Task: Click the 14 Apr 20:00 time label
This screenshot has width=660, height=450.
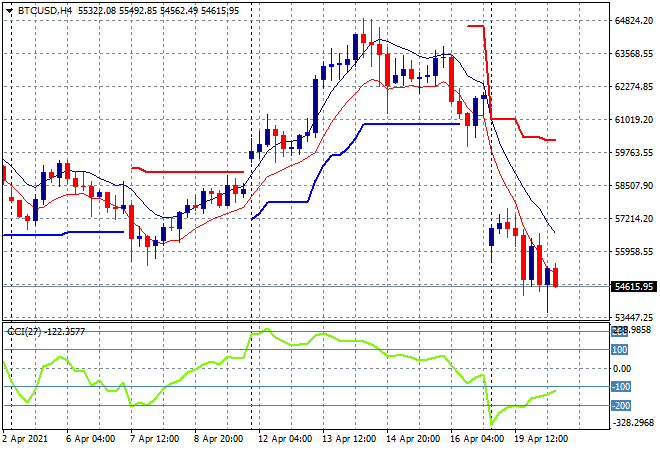Action: click(x=411, y=439)
